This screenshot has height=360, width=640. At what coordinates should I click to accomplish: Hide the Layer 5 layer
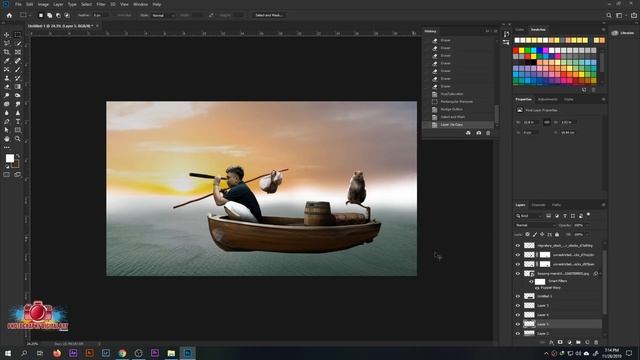[518, 324]
